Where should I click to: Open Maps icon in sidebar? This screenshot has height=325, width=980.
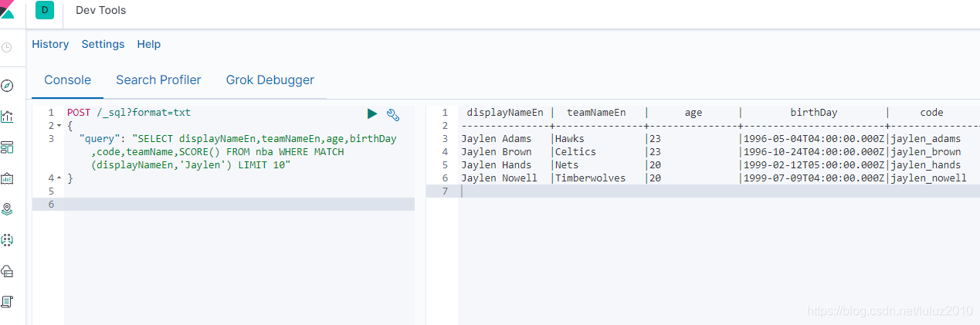7,209
